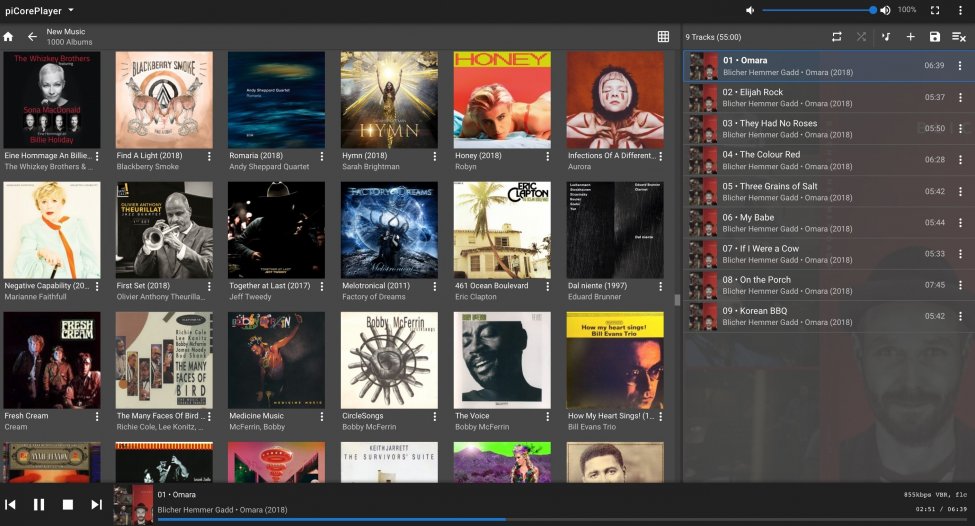The height and width of the screenshot is (526, 975).
Task: Seek within the track progress bar
Action: tap(563, 519)
